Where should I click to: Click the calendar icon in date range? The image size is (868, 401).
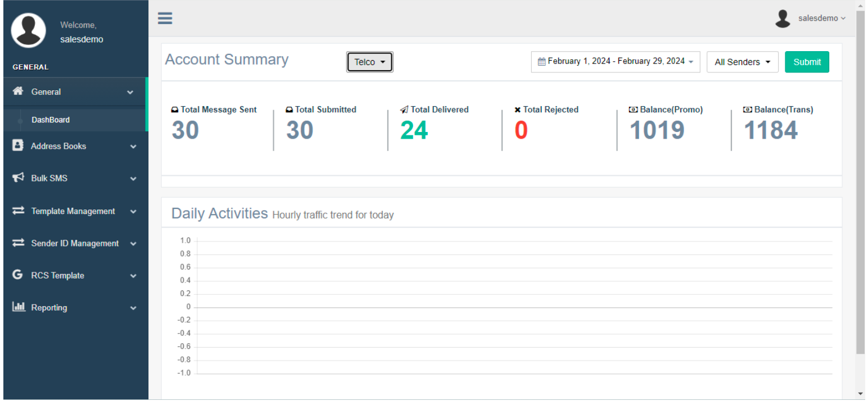coord(542,62)
